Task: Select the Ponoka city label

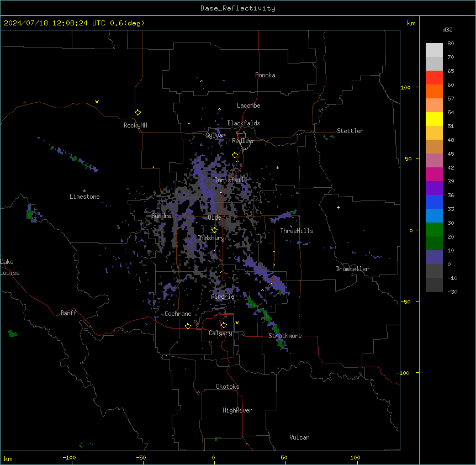Action: [265, 75]
